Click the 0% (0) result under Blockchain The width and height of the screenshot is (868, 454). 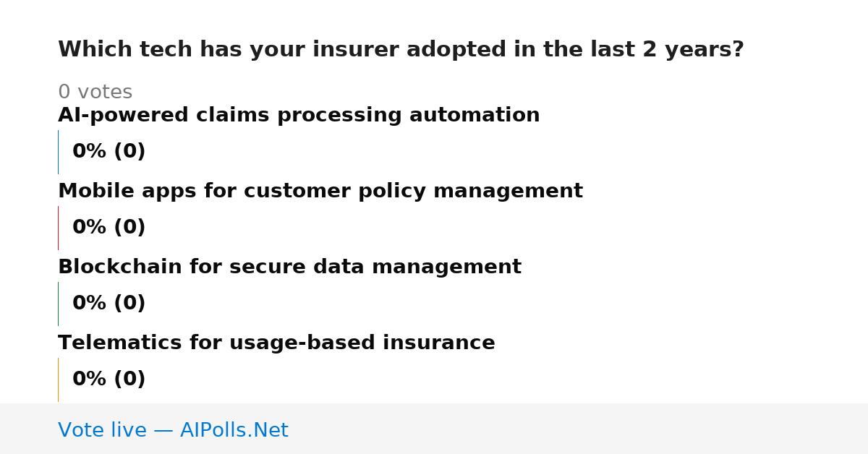109,304
